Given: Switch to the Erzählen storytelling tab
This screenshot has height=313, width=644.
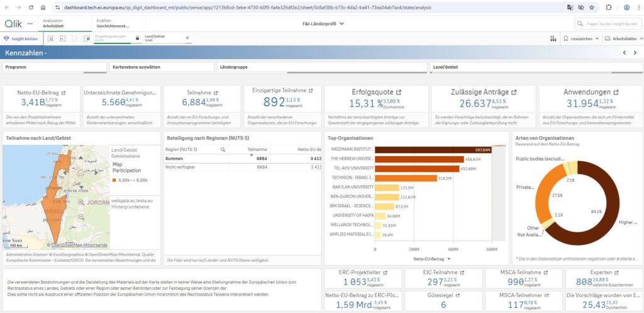Looking at the screenshot, I should click(x=112, y=23).
